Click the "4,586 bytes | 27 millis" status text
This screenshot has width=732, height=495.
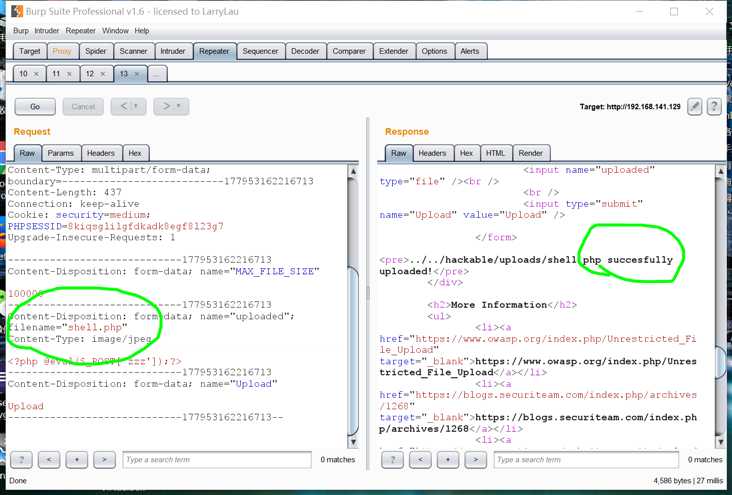click(688, 481)
